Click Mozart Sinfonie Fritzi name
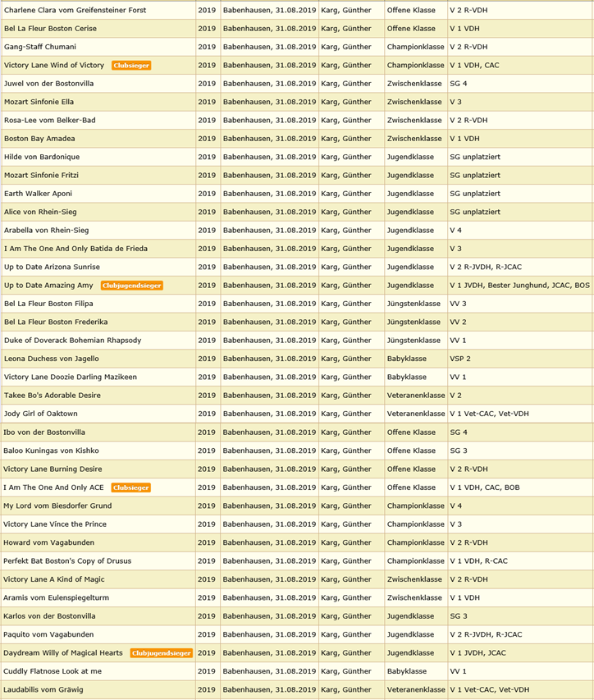Viewport: 594px width, 700px height. 42,175
